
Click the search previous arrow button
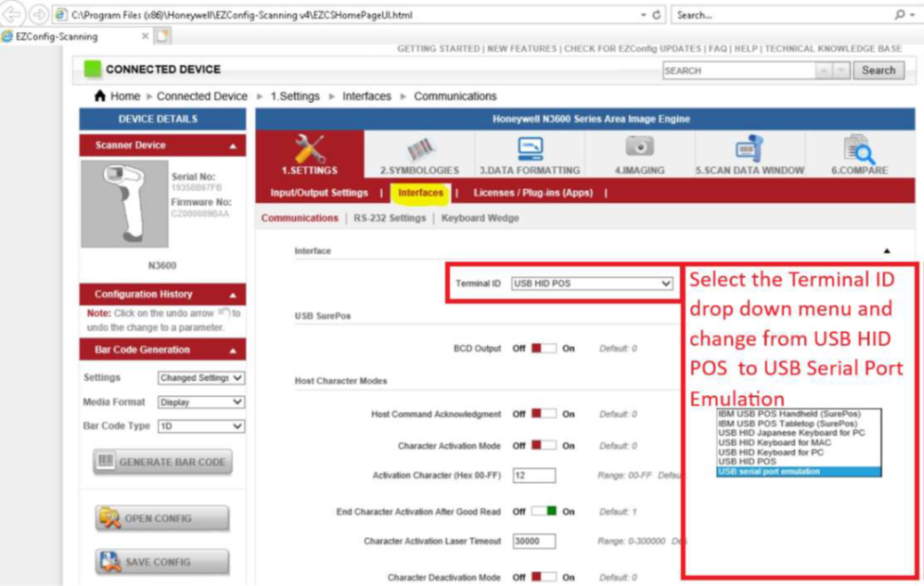coord(824,71)
